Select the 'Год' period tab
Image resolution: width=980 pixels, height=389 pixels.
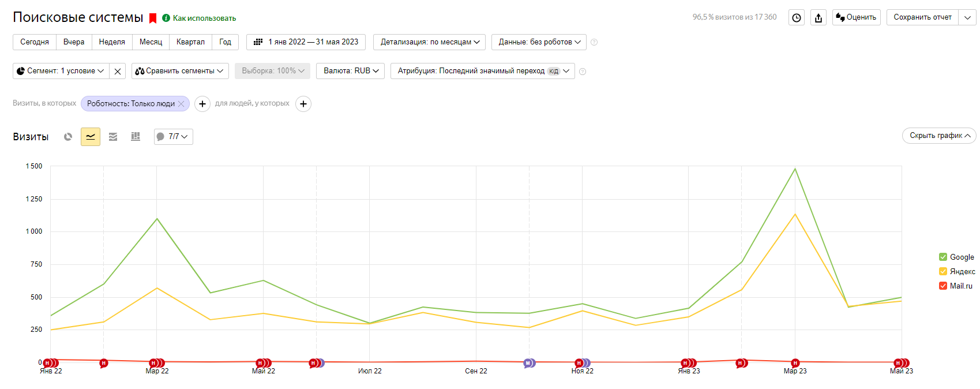click(225, 42)
